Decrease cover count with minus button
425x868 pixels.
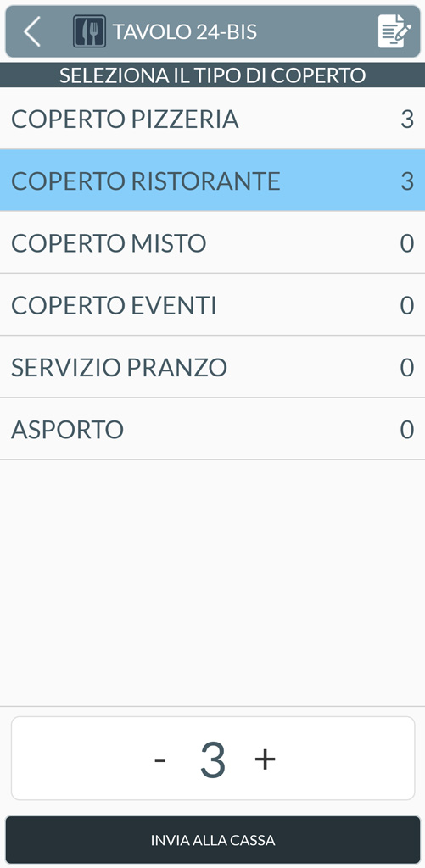click(x=160, y=759)
